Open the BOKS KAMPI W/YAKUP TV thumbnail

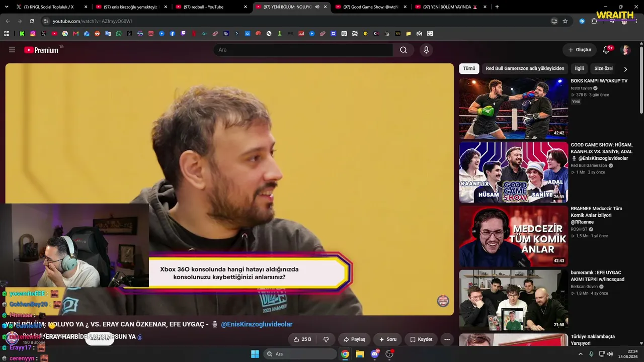click(x=513, y=108)
